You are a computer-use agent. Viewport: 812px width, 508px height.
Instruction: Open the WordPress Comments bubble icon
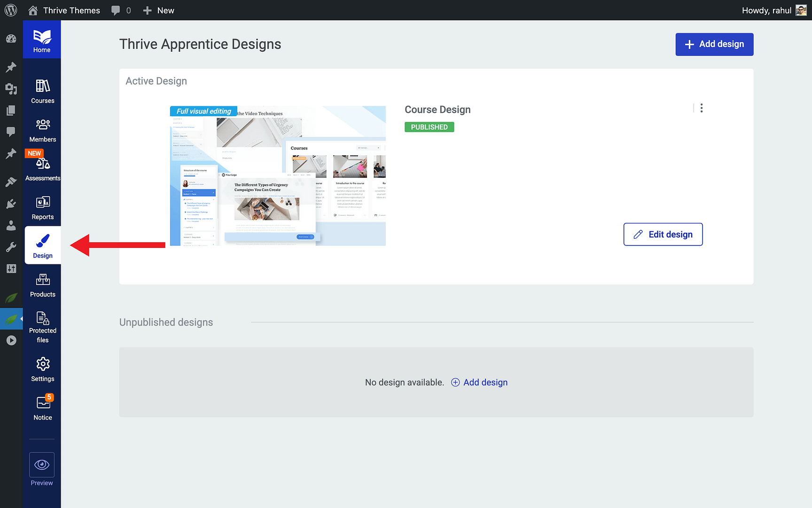pyautogui.click(x=11, y=132)
